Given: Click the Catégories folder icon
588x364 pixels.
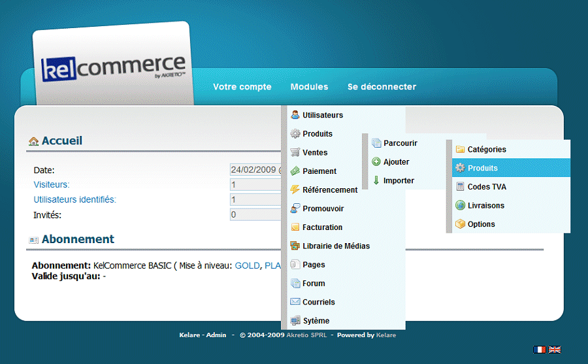Looking at the screenshot, I should [460, 150].
